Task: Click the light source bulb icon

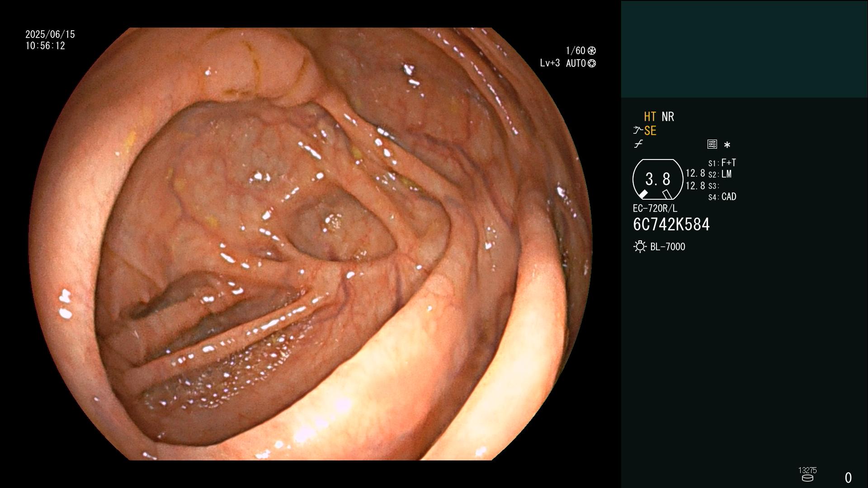Action: click(x=640, y=247)
